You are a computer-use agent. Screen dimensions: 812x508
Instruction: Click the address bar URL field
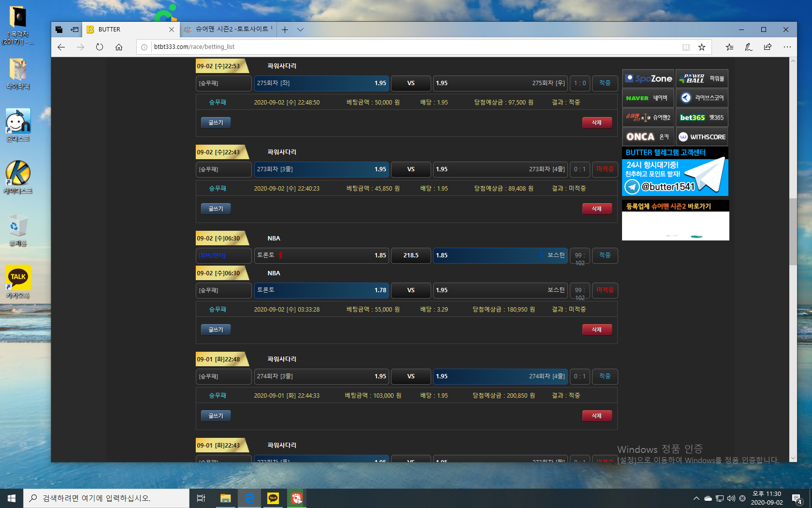pyautogui.click(x=411, y=47)
